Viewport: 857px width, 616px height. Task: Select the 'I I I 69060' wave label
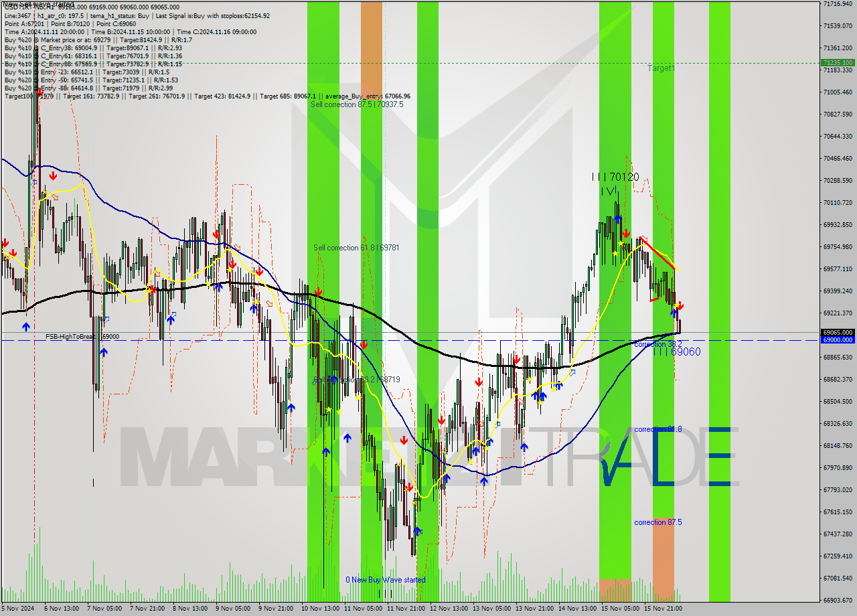(676, 352)
